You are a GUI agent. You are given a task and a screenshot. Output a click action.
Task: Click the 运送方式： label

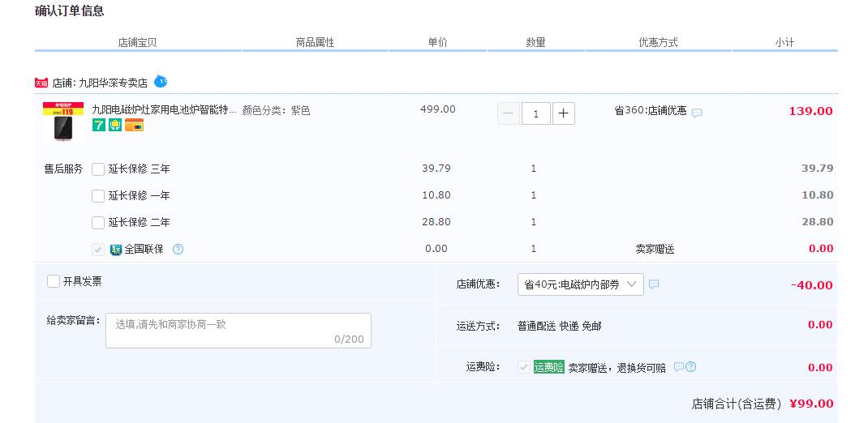[x=479, y=327]
